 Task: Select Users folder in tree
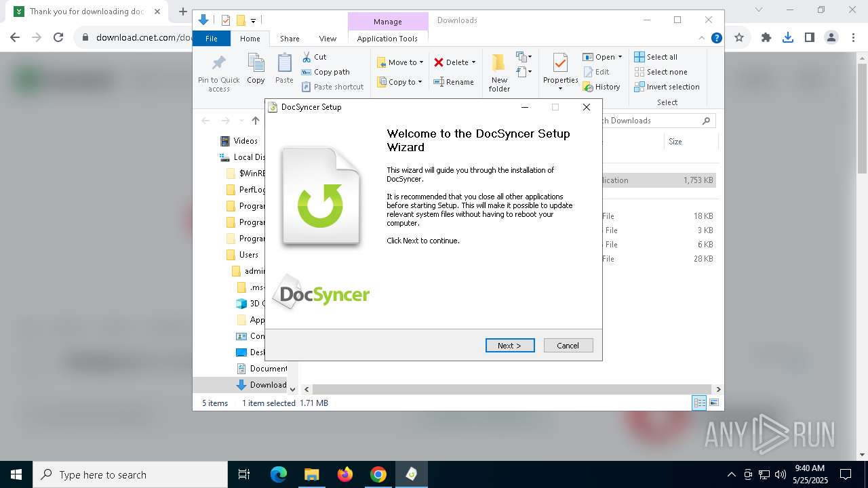tap(243, 255)
